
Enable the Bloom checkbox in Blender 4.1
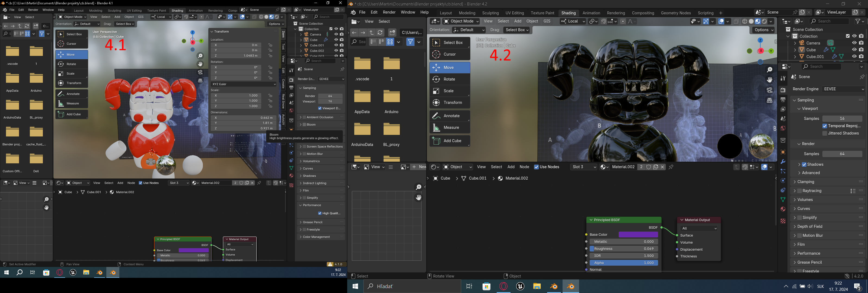click(x=304, y=125)
